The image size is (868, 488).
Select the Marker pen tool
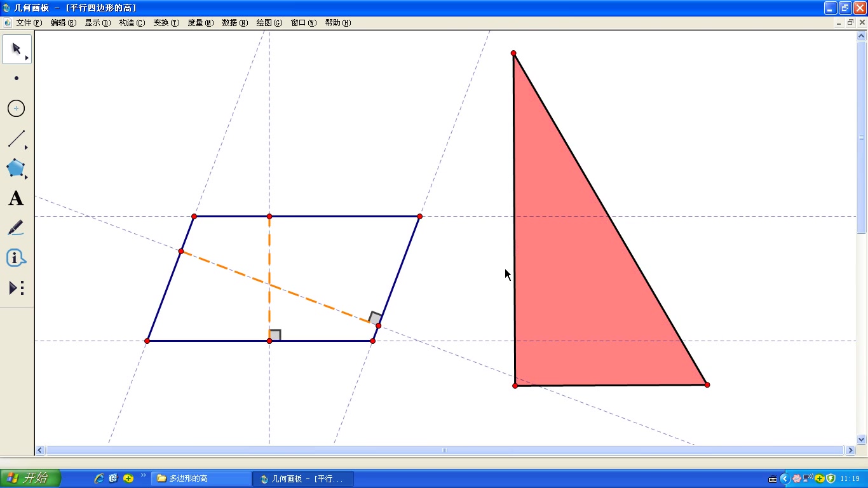click(17, 228)
